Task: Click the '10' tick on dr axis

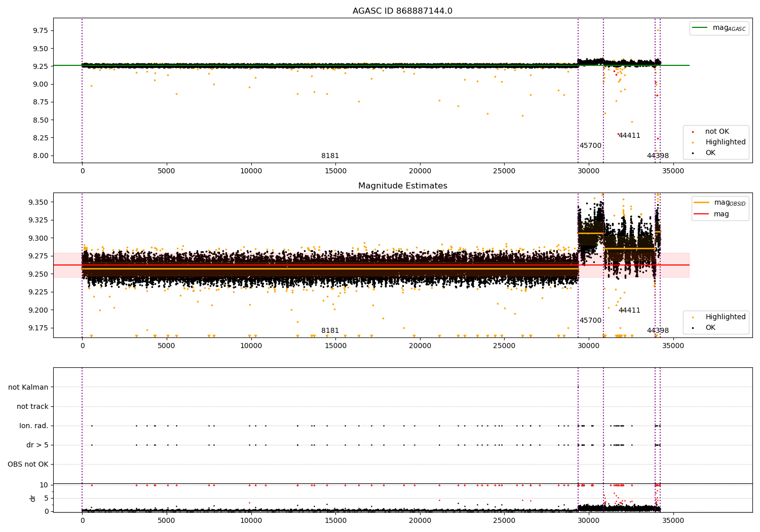Action: (x=44, y=485)
